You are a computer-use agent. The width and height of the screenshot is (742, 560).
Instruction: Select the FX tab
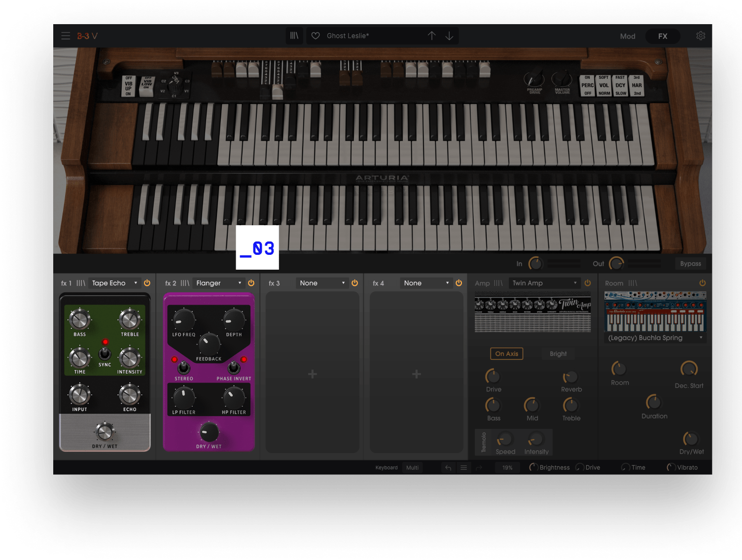663,36
